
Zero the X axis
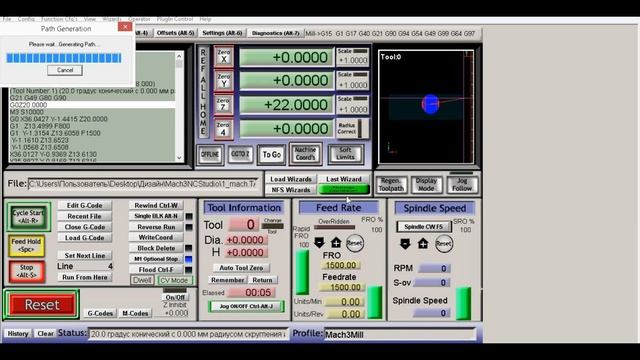click(x=224, y=56)
